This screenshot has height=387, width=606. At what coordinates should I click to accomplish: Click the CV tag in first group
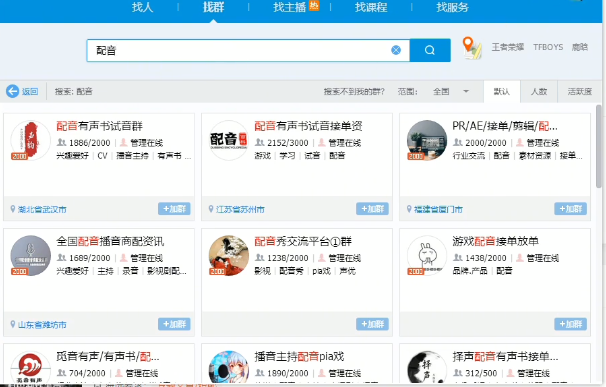coord(102,156)
